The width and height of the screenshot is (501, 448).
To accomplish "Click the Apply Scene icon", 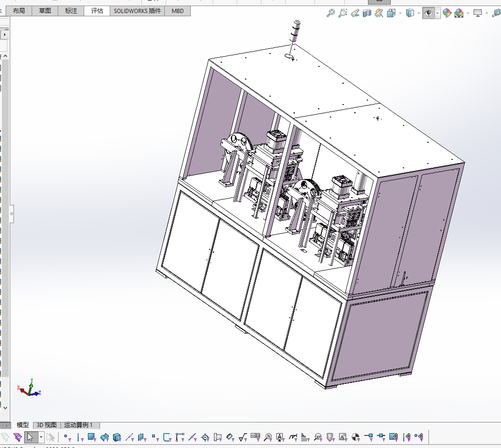I will (459, 13).
